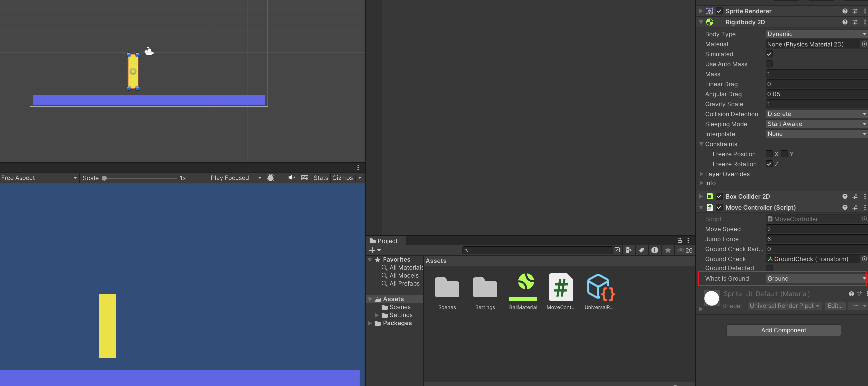
Task: Click Search by Import Log Type icon
Action: (x=654, y=250)
